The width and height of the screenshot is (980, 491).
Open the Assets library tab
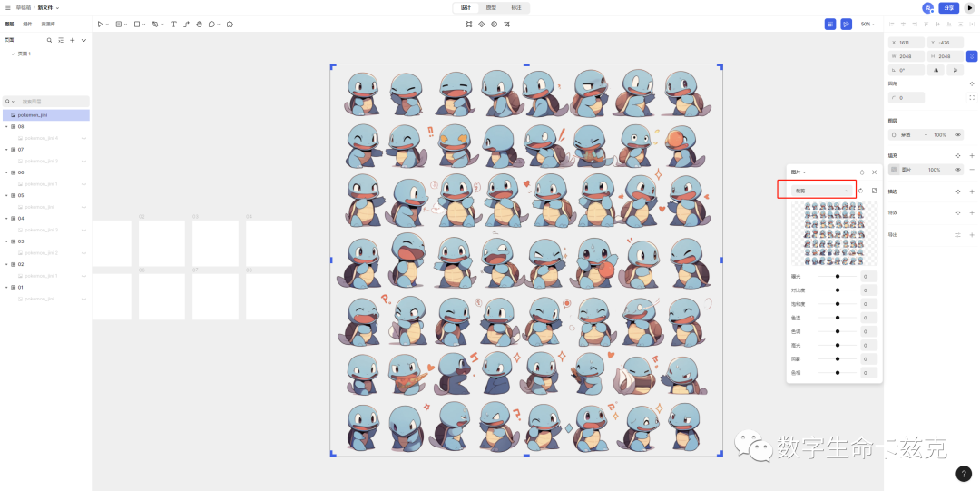pyautogui.click(x=48, y=24)
